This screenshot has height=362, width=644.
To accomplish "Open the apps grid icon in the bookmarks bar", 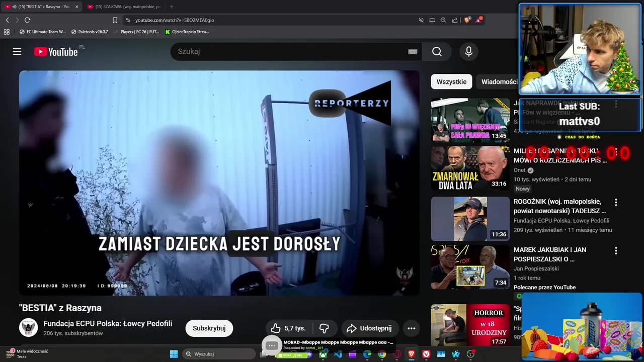I will coord(7,32).
